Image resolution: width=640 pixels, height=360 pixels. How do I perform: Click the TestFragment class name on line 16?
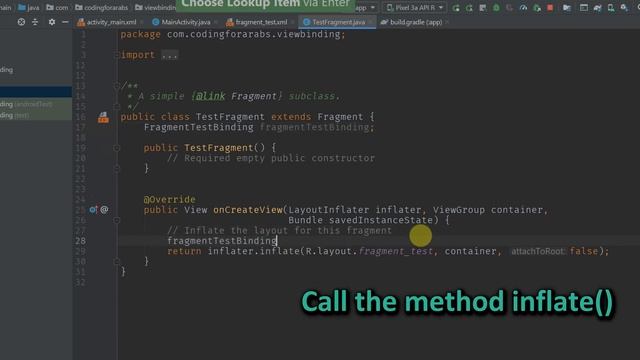pos(230,117)
